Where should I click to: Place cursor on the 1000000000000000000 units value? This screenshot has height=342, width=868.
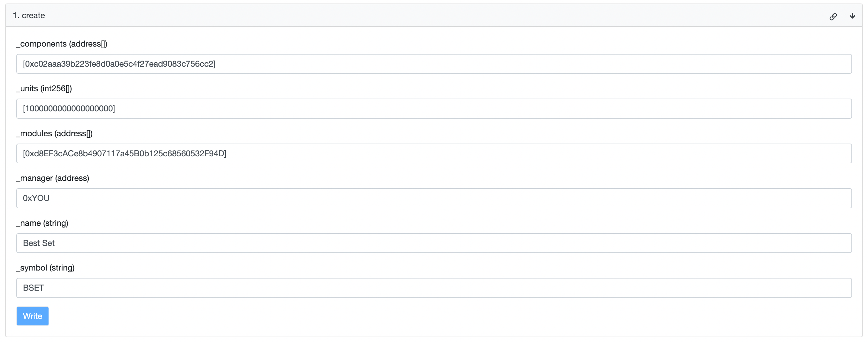coord(69,109)
